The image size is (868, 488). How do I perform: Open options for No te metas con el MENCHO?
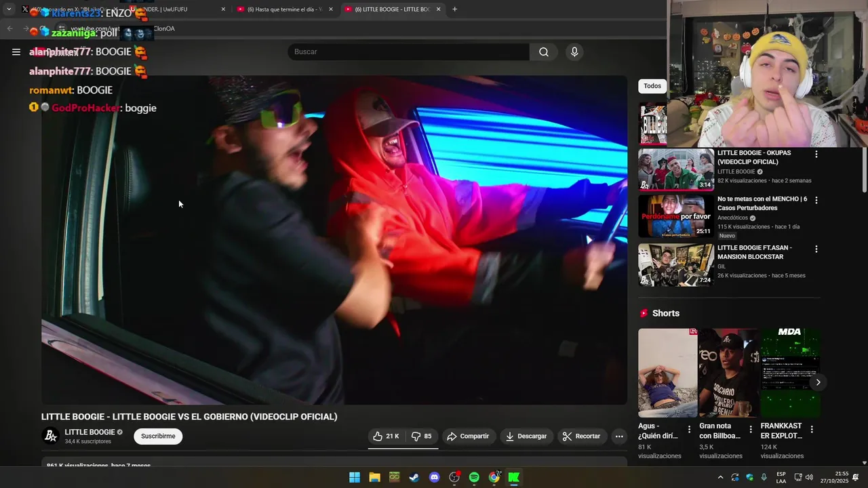816,201
